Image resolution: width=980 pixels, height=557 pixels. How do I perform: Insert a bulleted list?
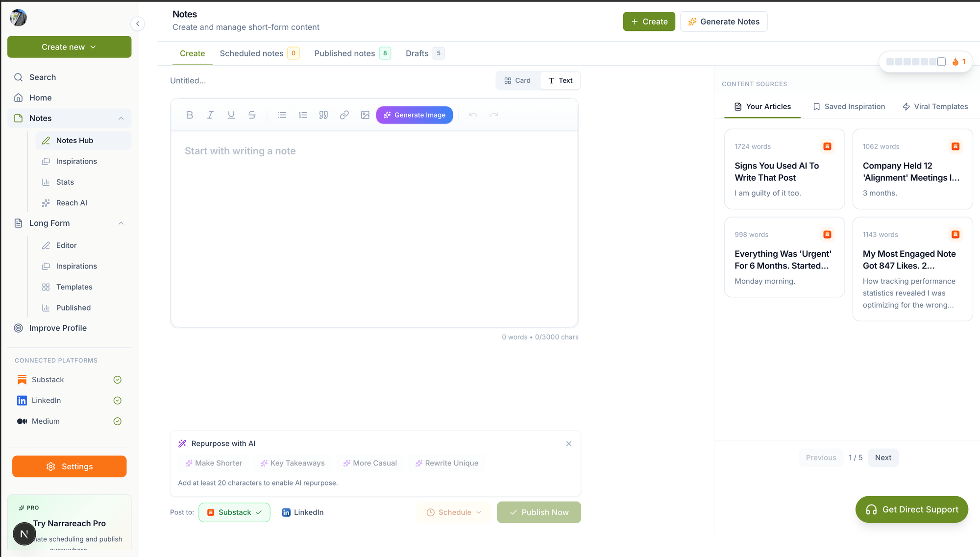(x=282, y=115)
